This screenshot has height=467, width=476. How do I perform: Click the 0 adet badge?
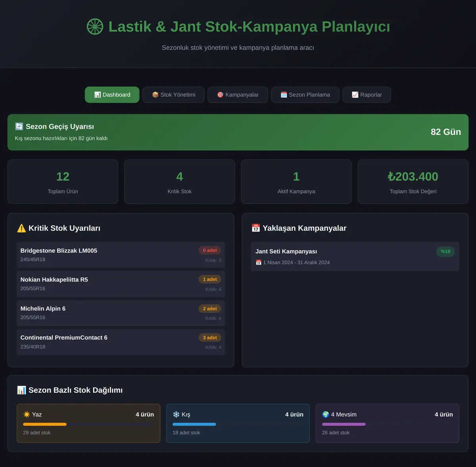(x=210, y=250)
